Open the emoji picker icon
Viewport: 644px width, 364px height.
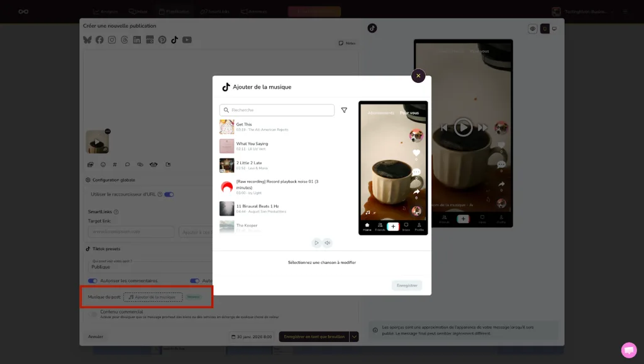[x=103, y=165]
